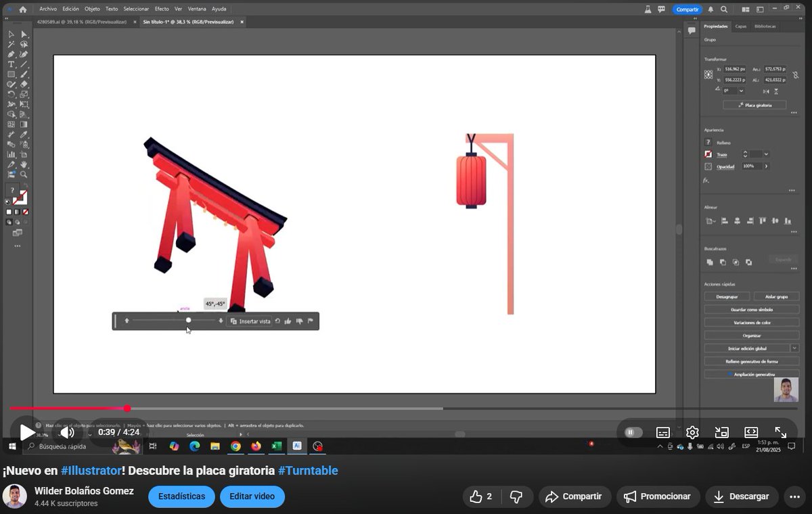Click the Editar video button
Image resolution: width=812 pixels, height=514 pixels.
[252, 496]
